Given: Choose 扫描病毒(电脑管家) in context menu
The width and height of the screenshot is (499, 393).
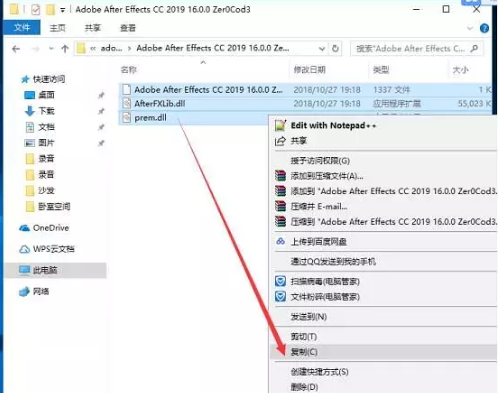Looking at the screenshot, I should (x=383, y=281).
